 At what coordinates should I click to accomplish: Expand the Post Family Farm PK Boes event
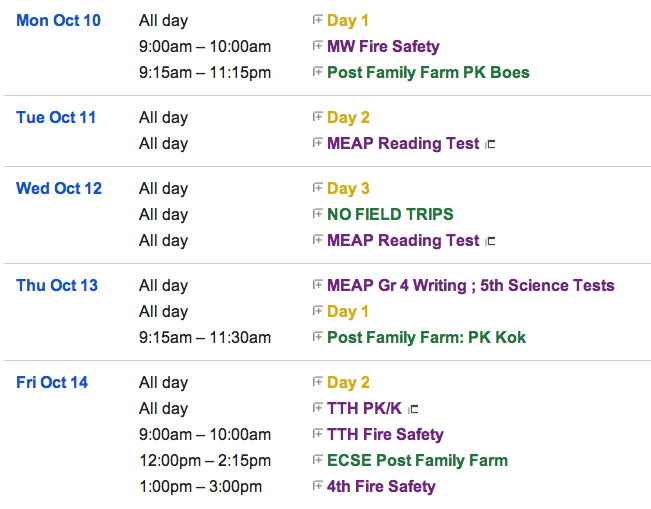(317, 71)
